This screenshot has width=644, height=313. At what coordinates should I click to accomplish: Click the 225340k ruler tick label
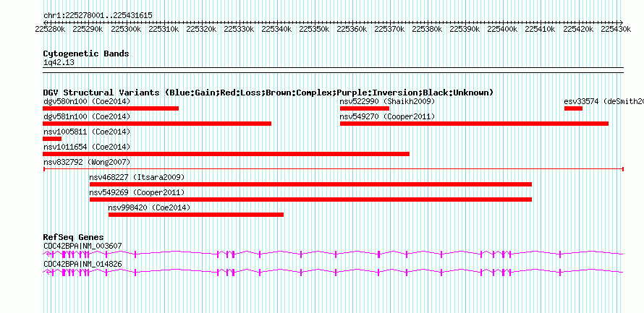(277, 29)
